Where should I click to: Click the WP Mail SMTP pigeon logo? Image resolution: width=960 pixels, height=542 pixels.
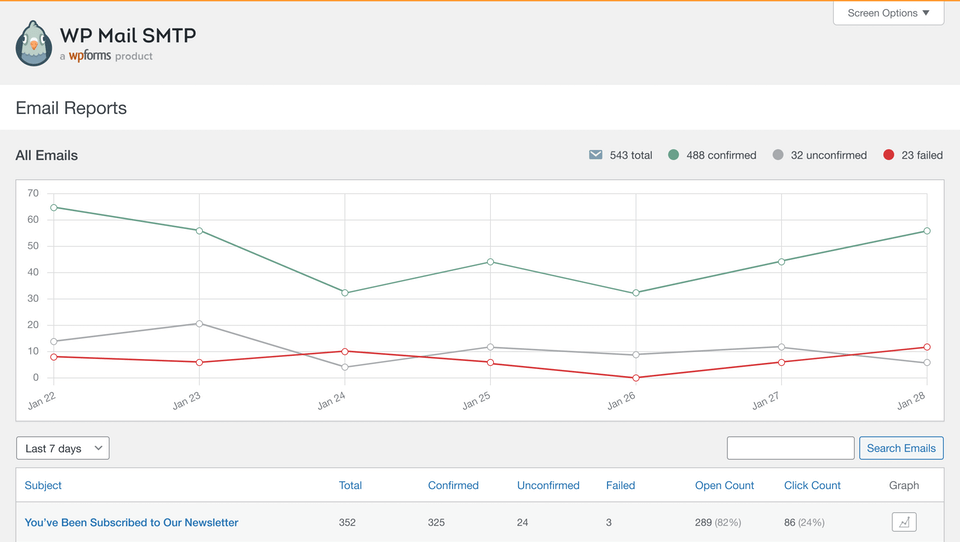[34, 44]
